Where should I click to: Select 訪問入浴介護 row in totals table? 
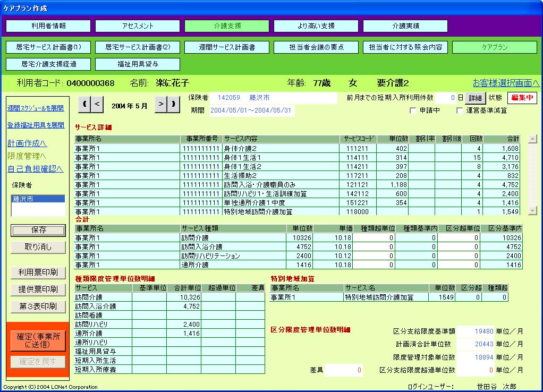(x=298, y=247)
